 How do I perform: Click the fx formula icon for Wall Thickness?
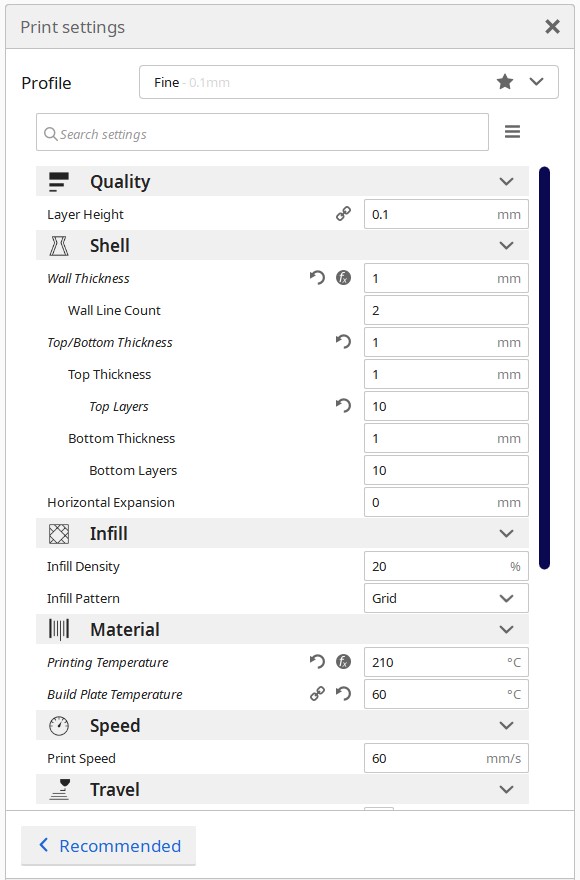click(x=344, y=278)
